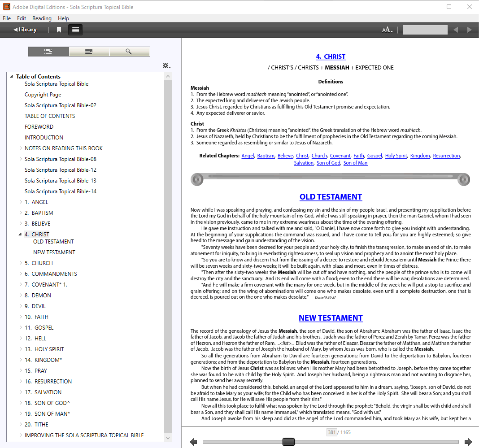Expand the 6. COMMANDMENTS chapter
Screen dimensions: 479x448
(x=21, y=274)
